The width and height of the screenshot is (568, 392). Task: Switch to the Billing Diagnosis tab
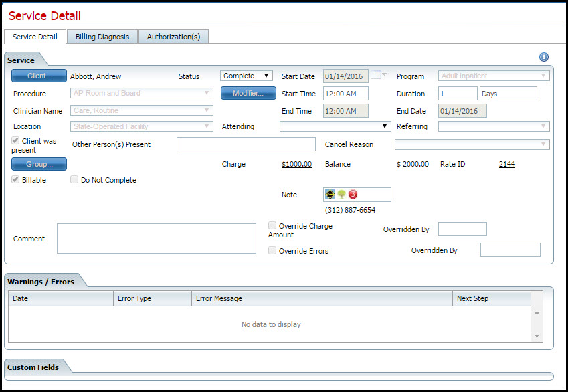[x=102, y=37]
